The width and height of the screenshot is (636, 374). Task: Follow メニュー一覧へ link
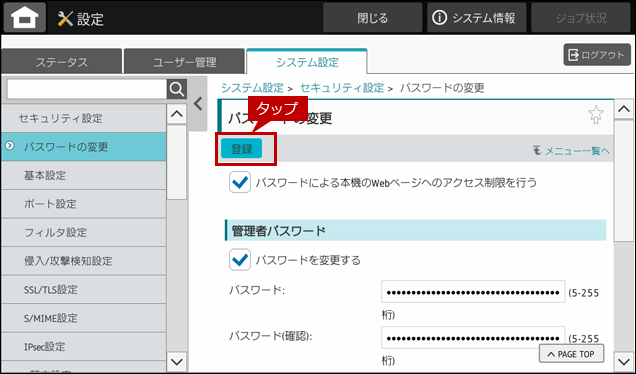coord(571,151)
